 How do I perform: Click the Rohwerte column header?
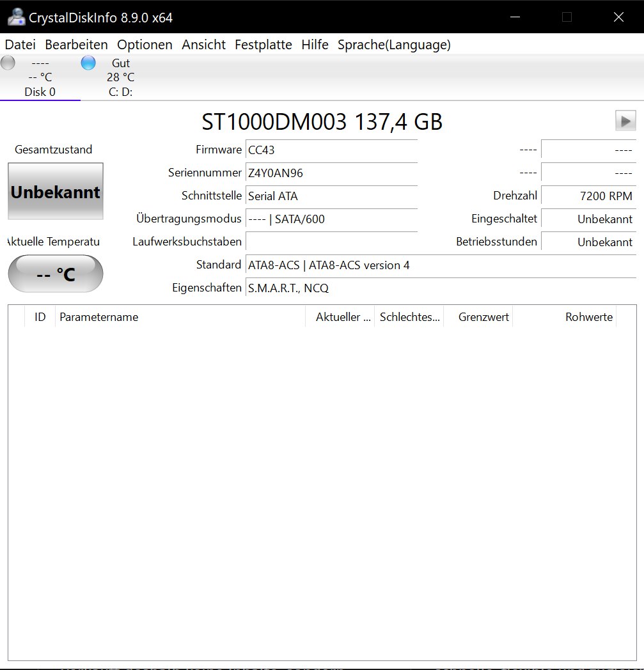[x=565, y=317]
